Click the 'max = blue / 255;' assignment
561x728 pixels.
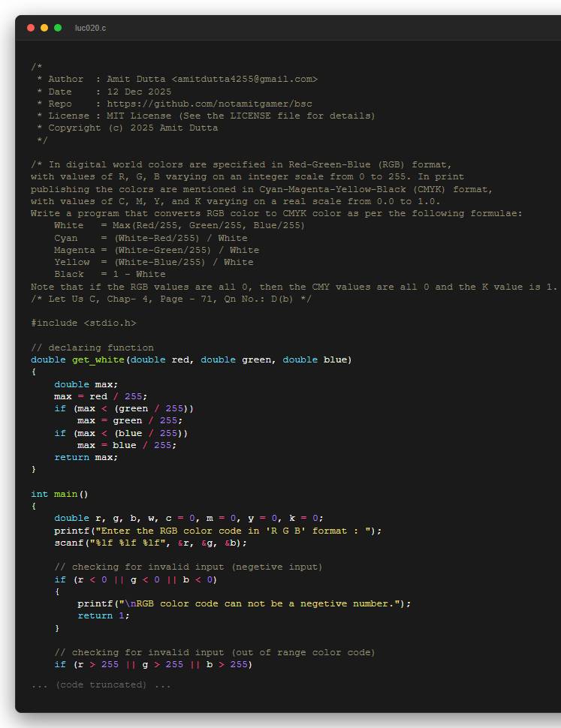pos(127,445)
